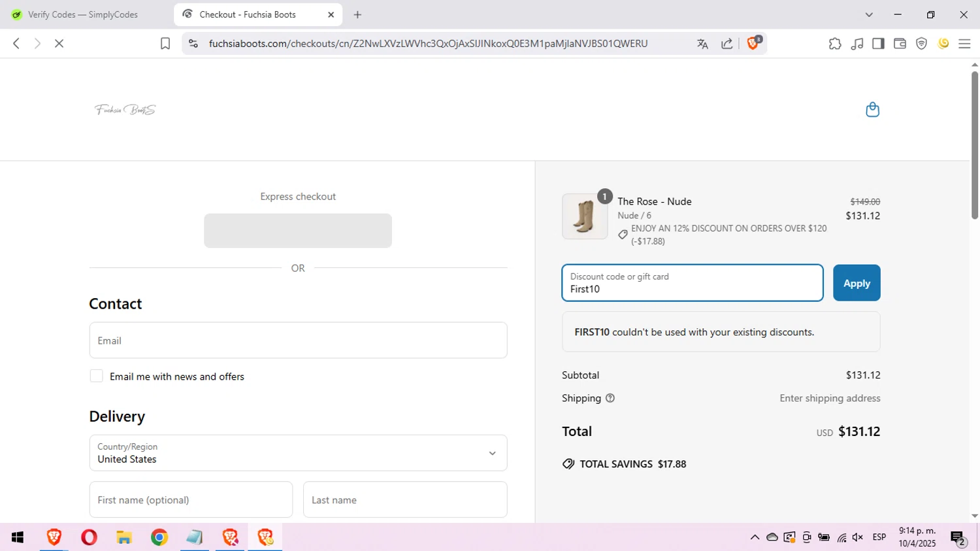Click the Fuchsia Boots logo
The width and height of the screenshot is (980, 551).
point(125,110)
